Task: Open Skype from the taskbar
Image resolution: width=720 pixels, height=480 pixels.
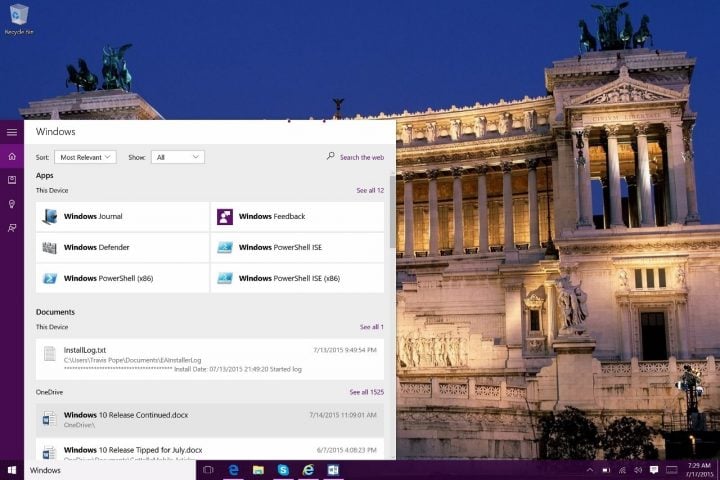Action: pyautogui.click(x=283, y=470)
